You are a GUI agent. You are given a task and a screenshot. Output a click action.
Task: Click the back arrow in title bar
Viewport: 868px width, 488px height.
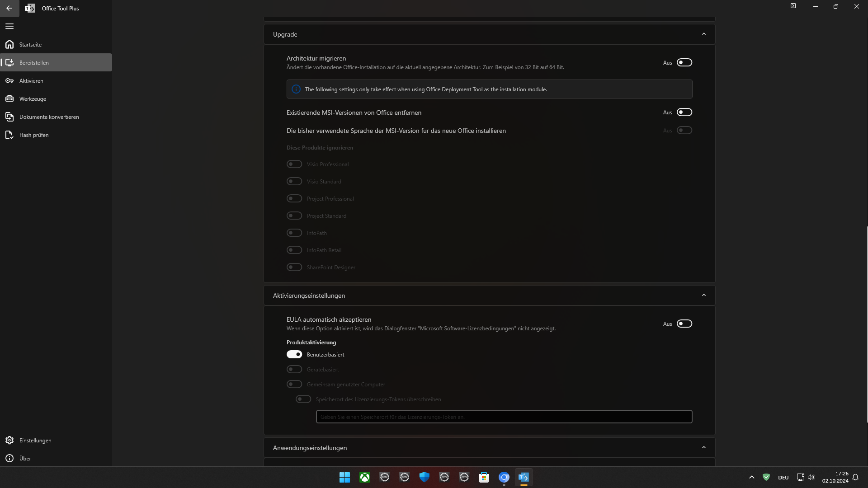[x=9, y=8]
